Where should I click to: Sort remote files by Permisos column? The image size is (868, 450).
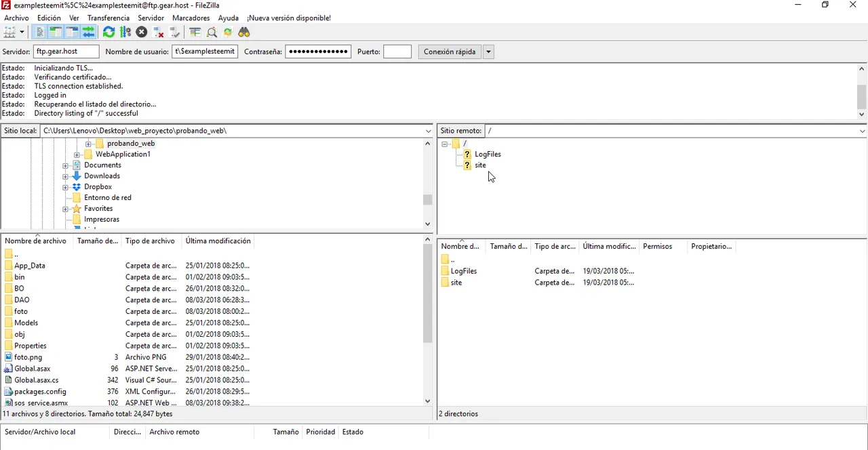663,246
